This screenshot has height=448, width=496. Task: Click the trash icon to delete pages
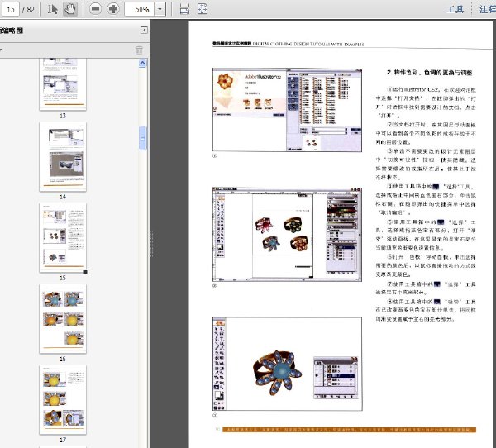coord(139,50)
